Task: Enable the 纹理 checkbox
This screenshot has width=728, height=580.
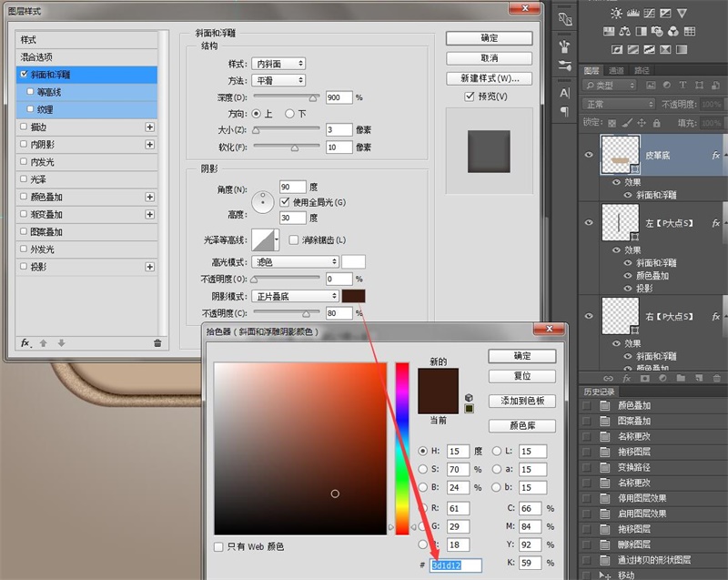Action: coord(31,109)
